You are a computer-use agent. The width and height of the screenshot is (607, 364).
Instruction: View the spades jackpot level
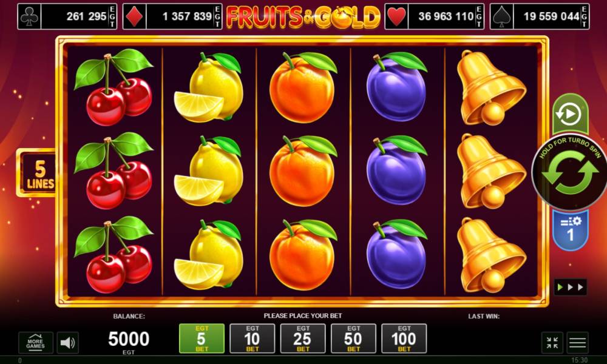(540, 16)
